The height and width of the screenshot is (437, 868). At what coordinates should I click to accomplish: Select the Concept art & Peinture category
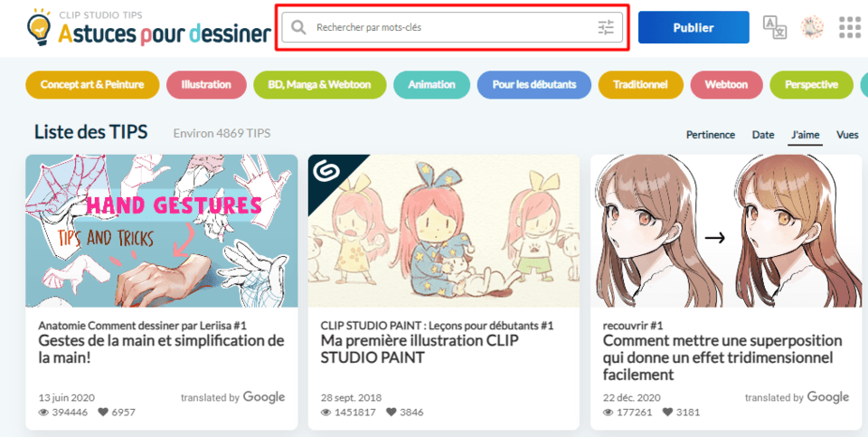pos(92,85)
